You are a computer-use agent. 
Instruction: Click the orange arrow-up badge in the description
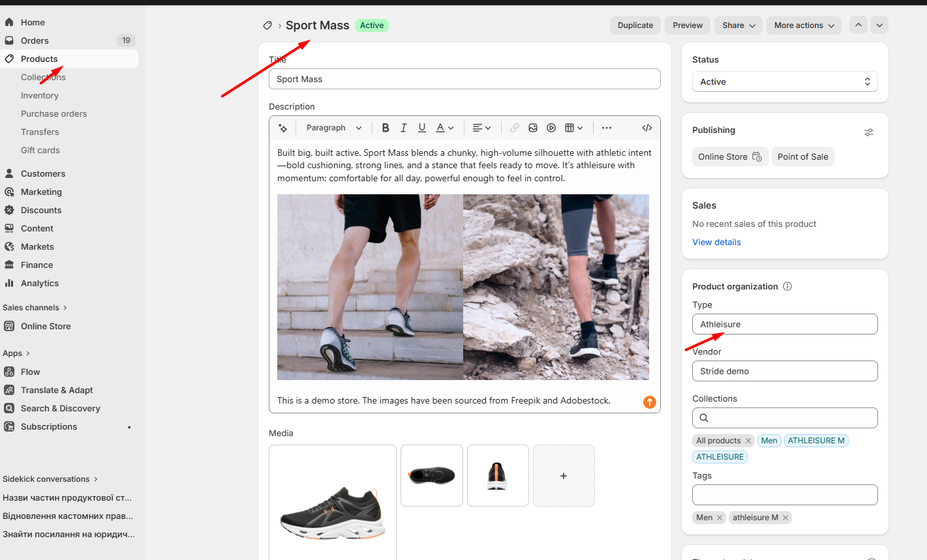[x=650, y=402]
